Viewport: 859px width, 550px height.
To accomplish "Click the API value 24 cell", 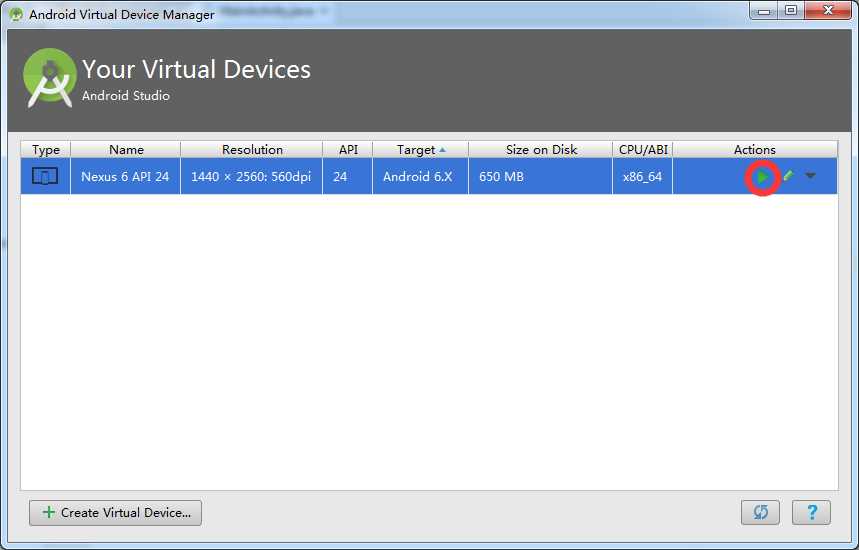I will pos(347,176).
